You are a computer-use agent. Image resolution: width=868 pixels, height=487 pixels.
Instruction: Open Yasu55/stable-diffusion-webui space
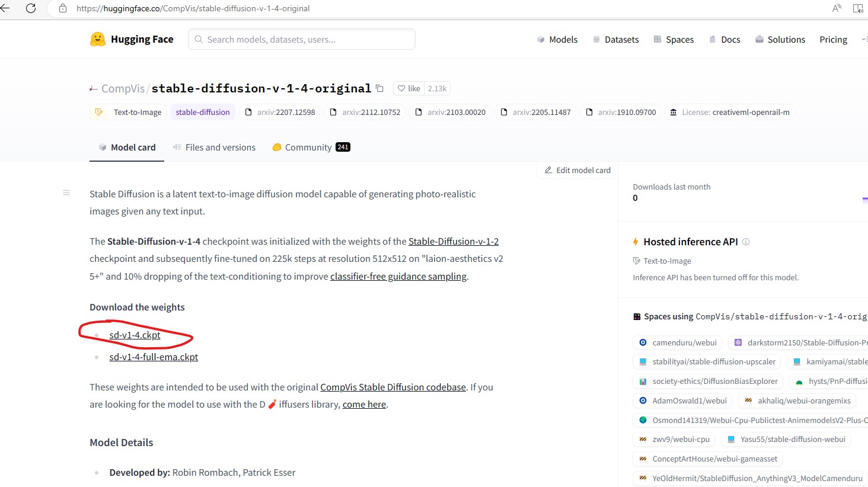pos(786,439)
